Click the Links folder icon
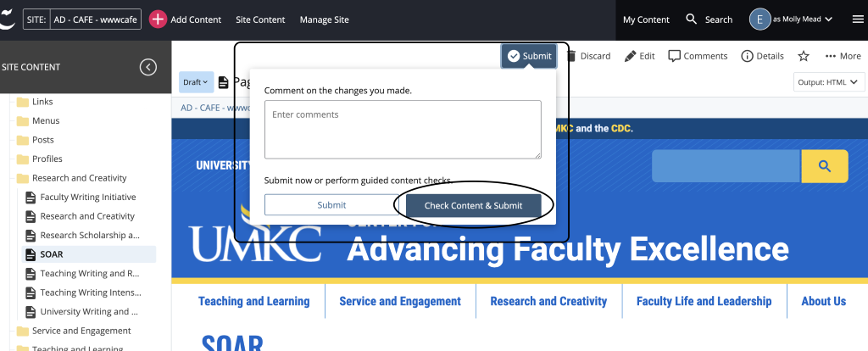Viewport: 868px width, 351px height. click(x=23, y=102)
